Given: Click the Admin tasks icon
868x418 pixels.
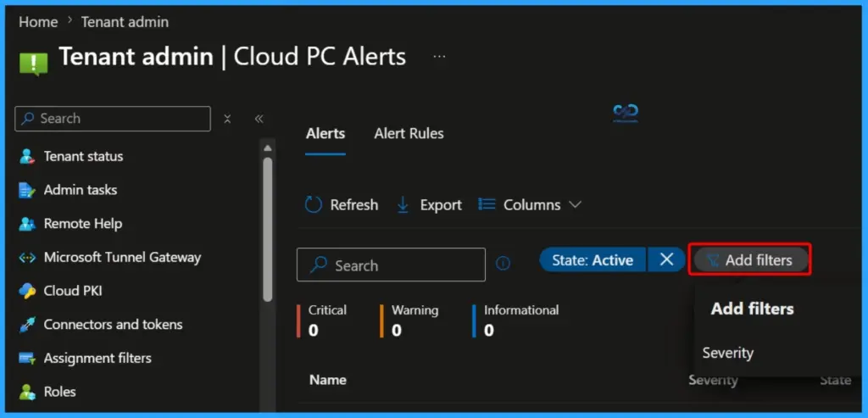Looking at the screenshot, I should pyautogui.click(x=27, y=190).
